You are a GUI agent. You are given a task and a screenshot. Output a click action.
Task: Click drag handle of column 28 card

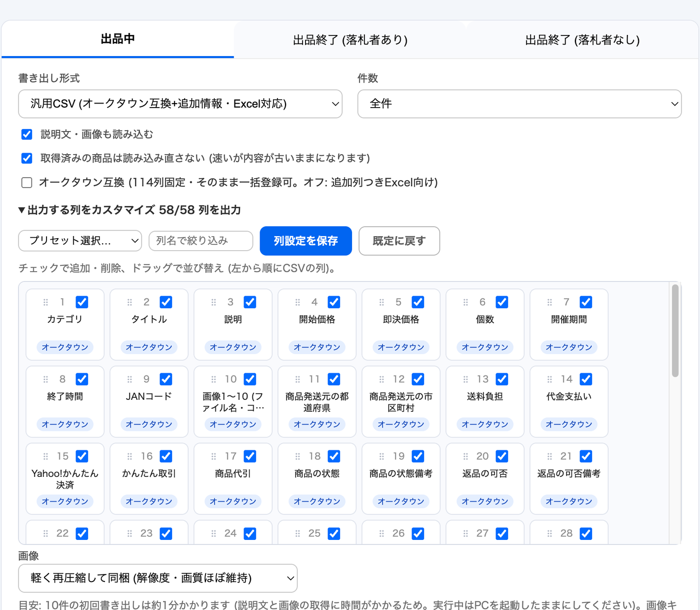pos(549,533)
